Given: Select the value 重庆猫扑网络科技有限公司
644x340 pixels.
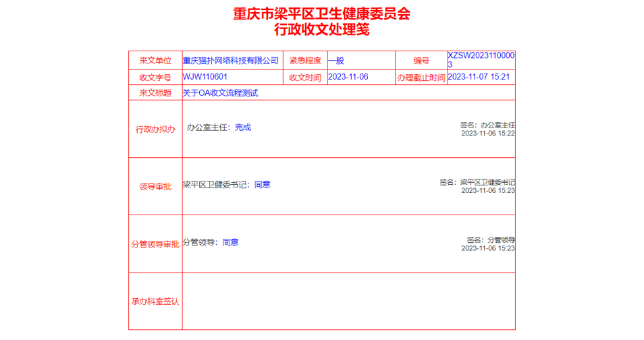Looking at the screenshot, I should (x=230, y=61).
